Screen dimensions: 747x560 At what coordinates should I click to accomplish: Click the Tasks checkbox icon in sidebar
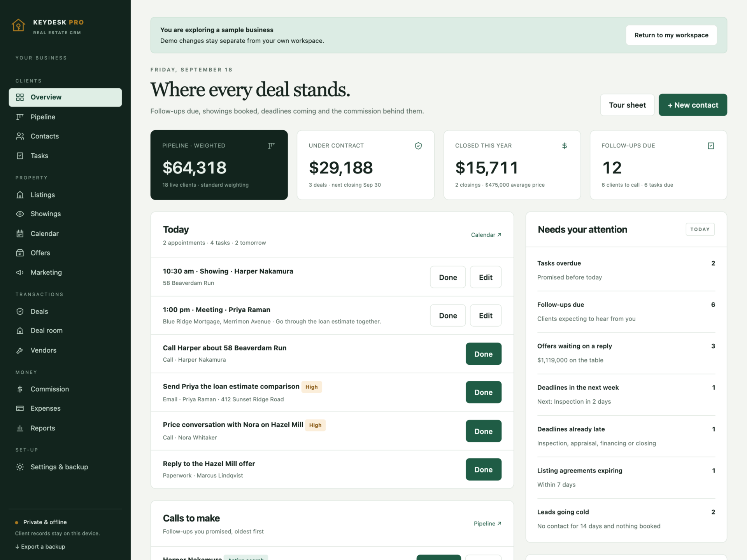pos(20,156)
